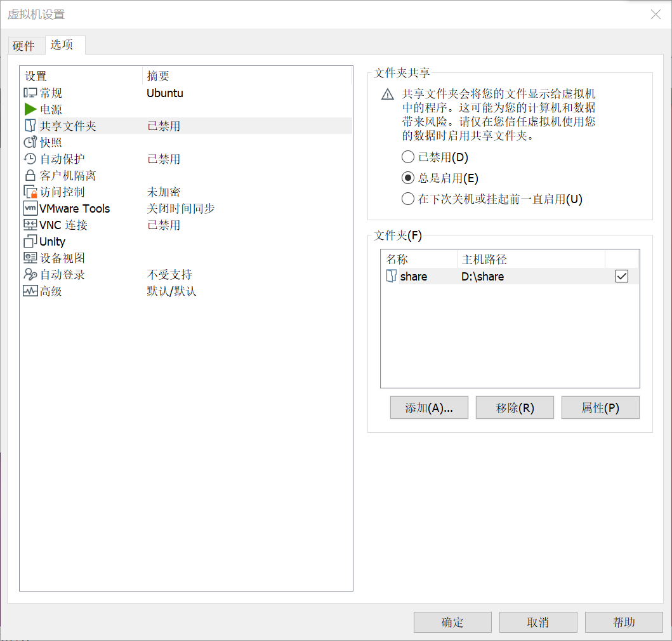Click the 设备视图 icon
Viewport: 672px width, 641px height.
click(x=30, y=258)
